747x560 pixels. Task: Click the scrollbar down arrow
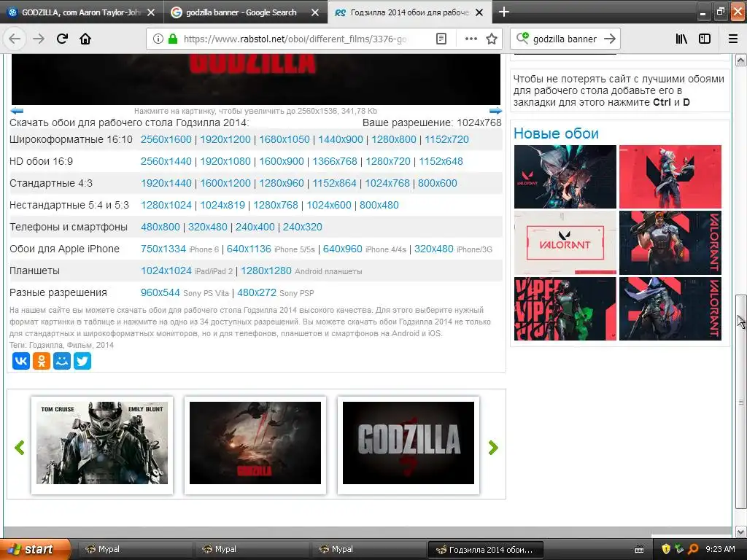click(x=740, y=532)
